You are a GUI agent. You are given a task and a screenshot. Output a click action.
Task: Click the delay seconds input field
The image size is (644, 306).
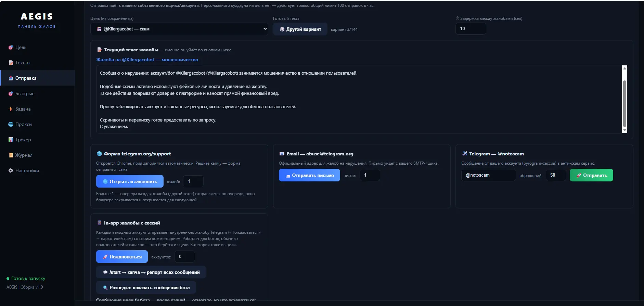(x=471, y=28)
